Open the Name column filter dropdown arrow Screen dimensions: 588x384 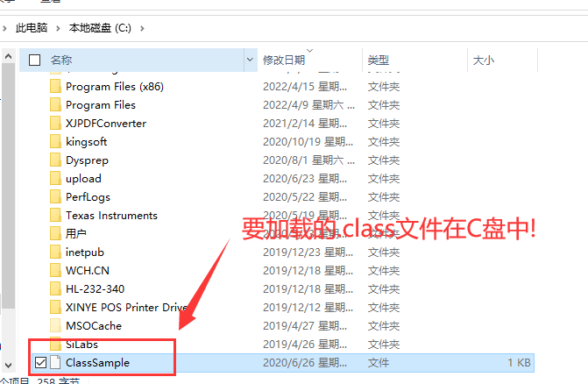pos(250,60)
